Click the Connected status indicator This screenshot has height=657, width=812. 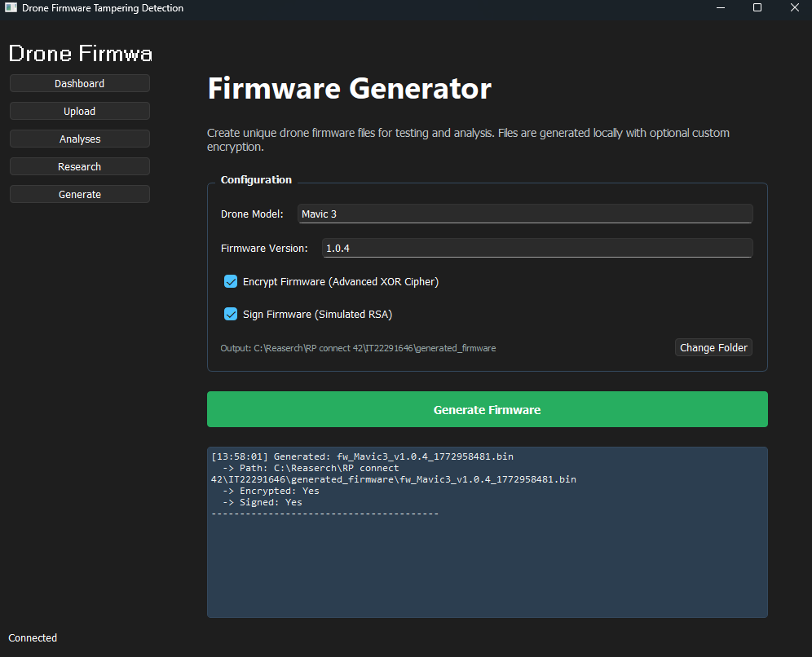pos(32,637)
